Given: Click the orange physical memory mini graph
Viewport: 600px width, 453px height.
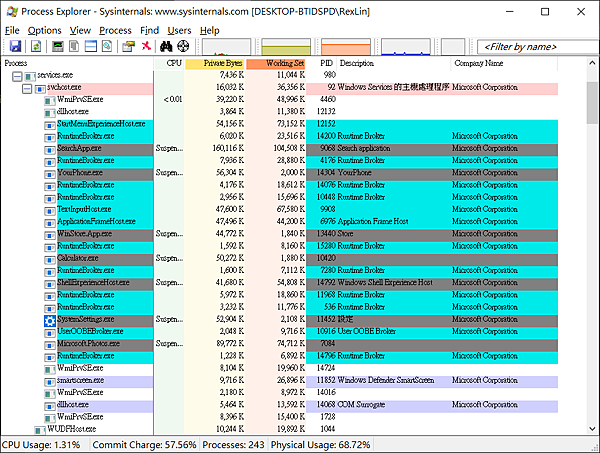Looking at the screenshot, I should pos(346,47).
